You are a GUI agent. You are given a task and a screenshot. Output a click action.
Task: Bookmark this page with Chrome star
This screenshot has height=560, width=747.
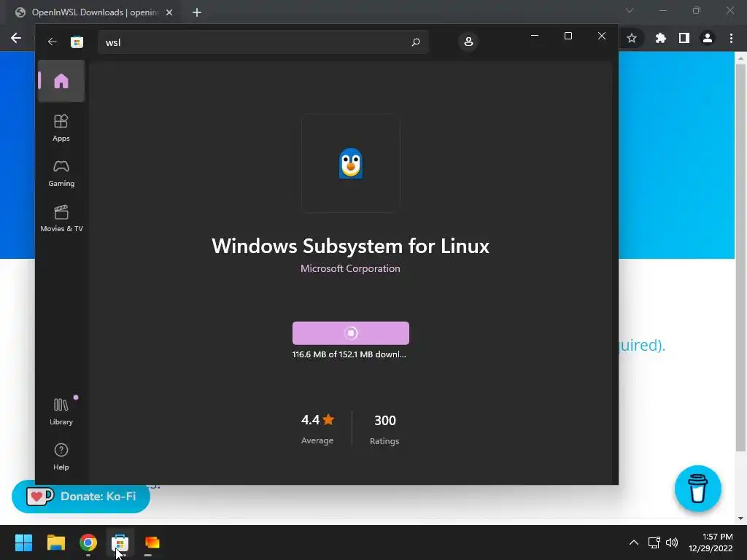point(632,38)
